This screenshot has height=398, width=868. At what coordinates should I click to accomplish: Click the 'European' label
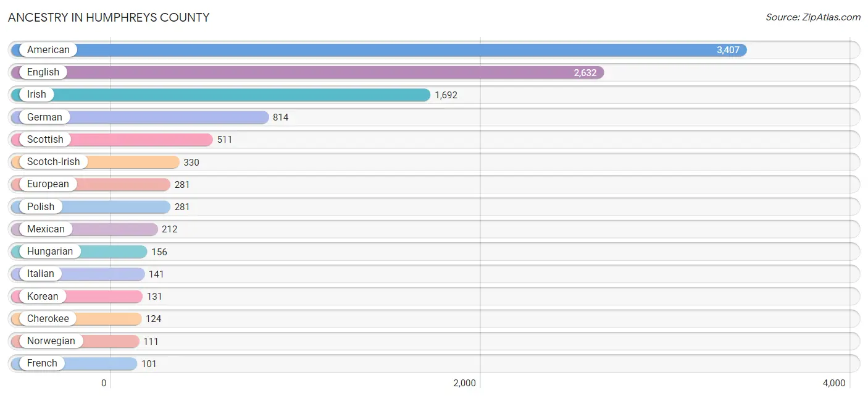point(48,184)
